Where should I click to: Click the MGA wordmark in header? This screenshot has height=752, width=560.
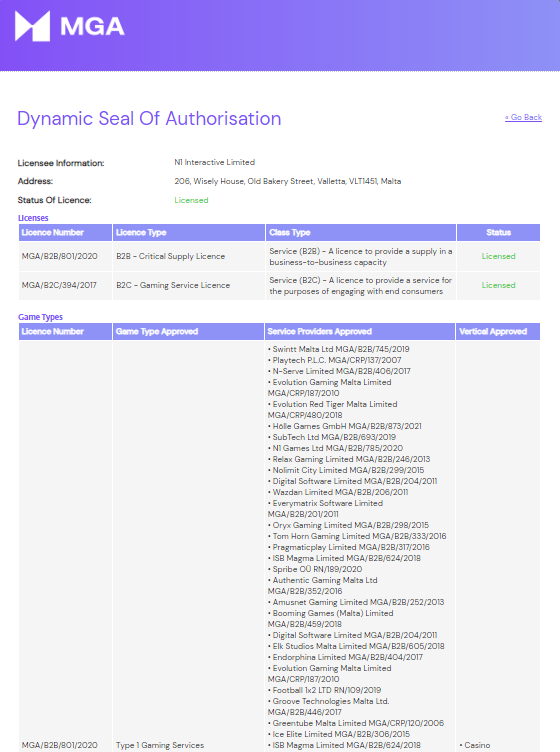tap(92, 26)
